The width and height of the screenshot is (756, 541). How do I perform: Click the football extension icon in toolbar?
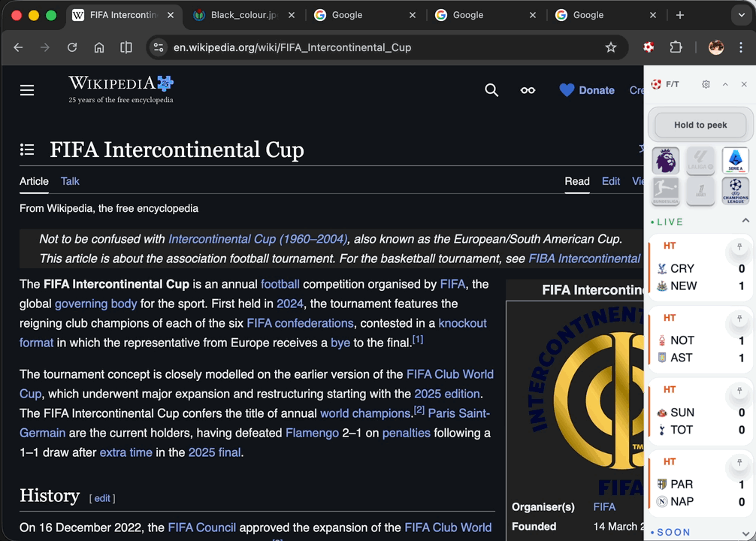tap(649, 47)
